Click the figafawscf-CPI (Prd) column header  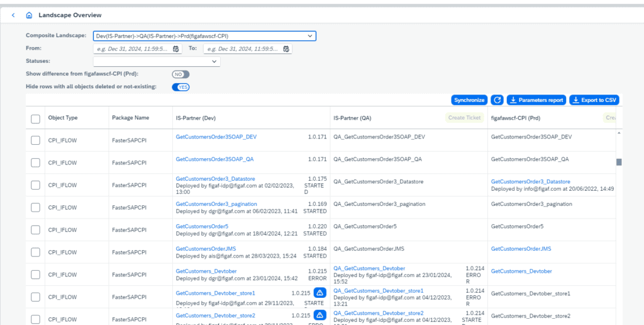point(516,118)
